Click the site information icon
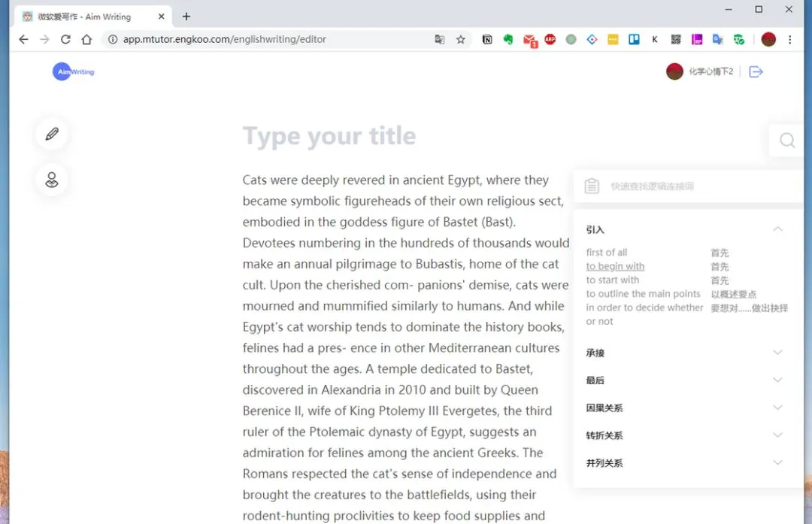The height and width of the screenshot is (524, 812). [x=112, y=39]
